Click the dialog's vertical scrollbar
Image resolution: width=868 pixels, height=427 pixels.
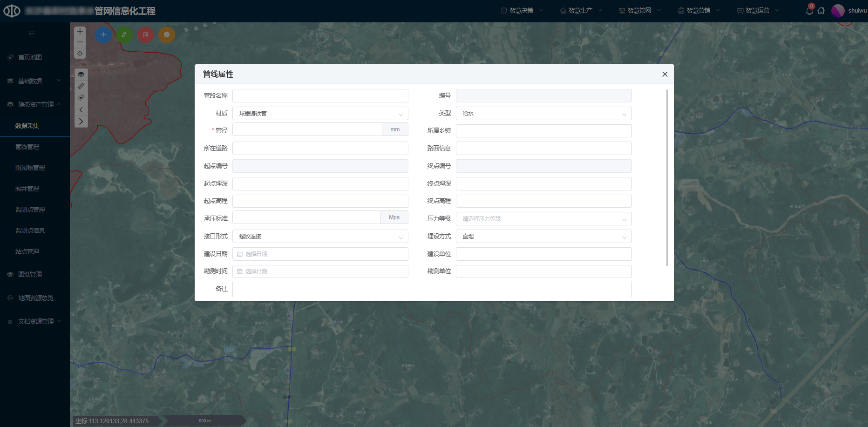point(667,177)
